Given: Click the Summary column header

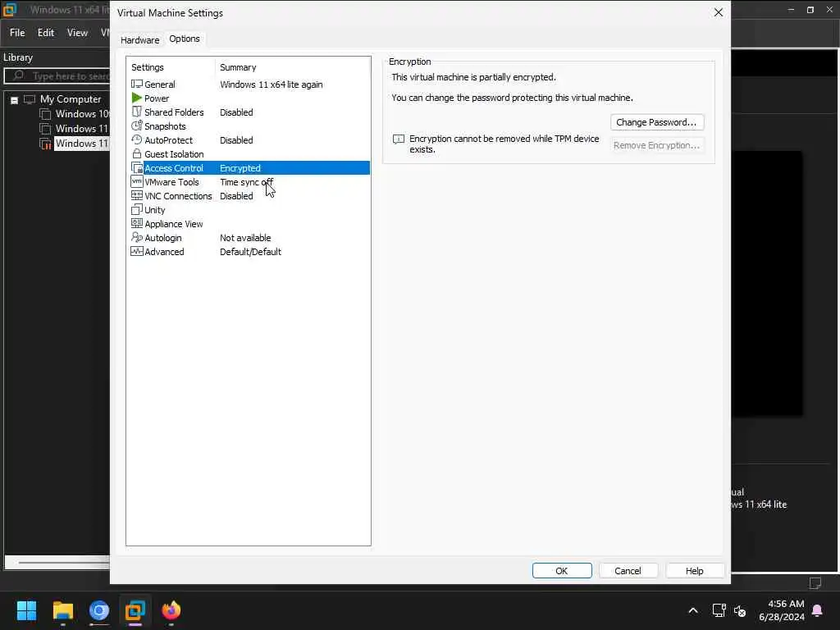Looking at the screenshot, I should click(238, 67).
